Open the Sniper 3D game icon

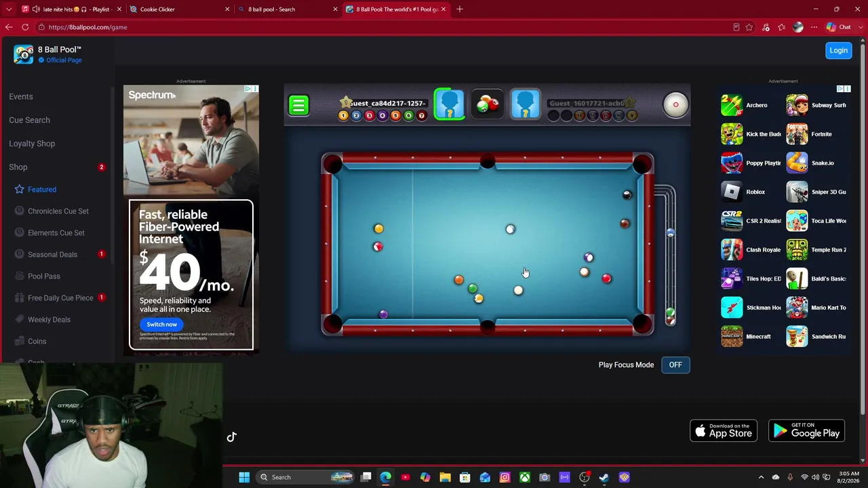pos(797,192)
